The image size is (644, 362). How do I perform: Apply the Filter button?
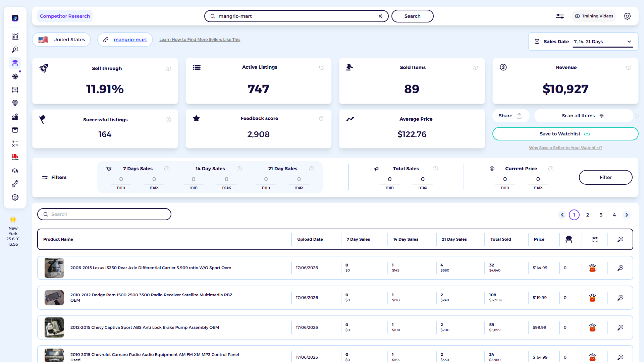(606, 177)
